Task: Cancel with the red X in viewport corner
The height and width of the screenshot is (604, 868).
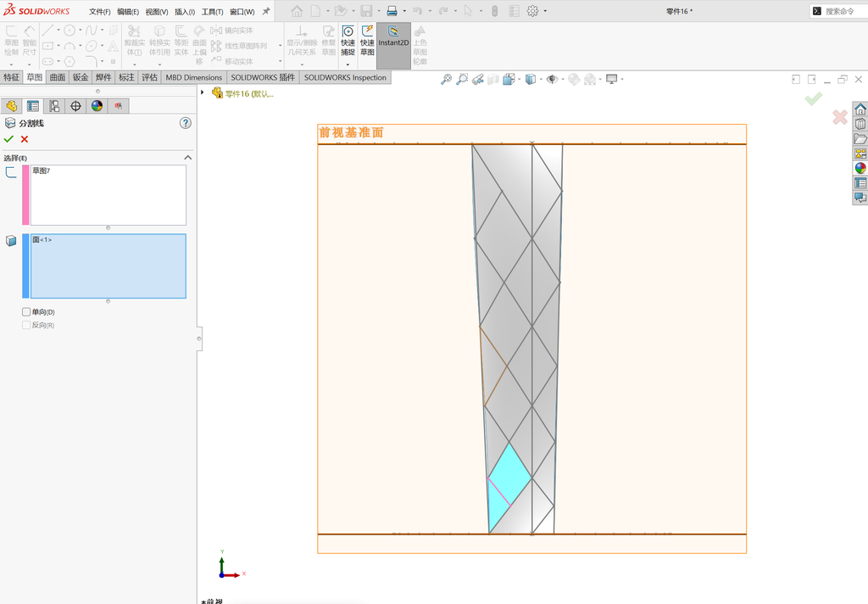Action: pos(840,117)
